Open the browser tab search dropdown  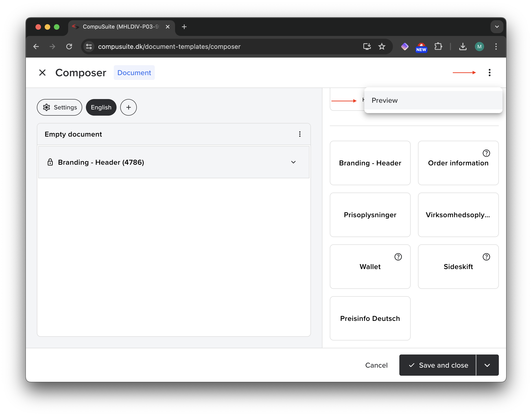pos(497,27)
